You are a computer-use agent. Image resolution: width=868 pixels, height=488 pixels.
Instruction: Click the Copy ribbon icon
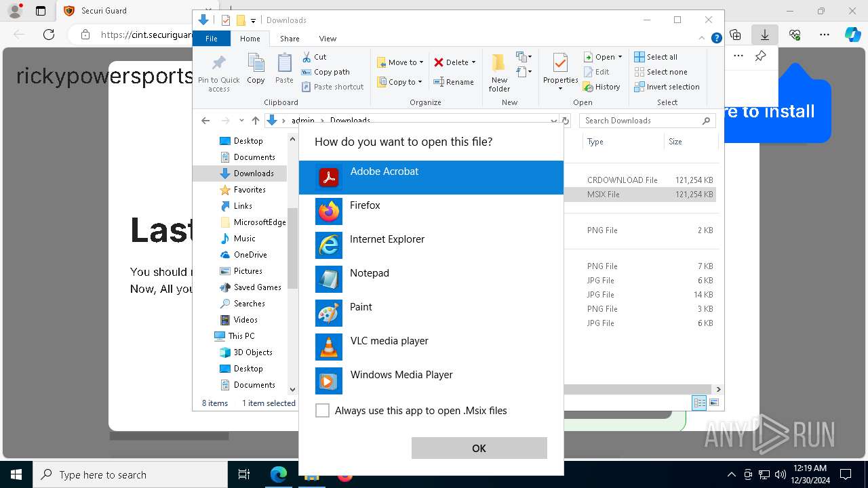256,69
